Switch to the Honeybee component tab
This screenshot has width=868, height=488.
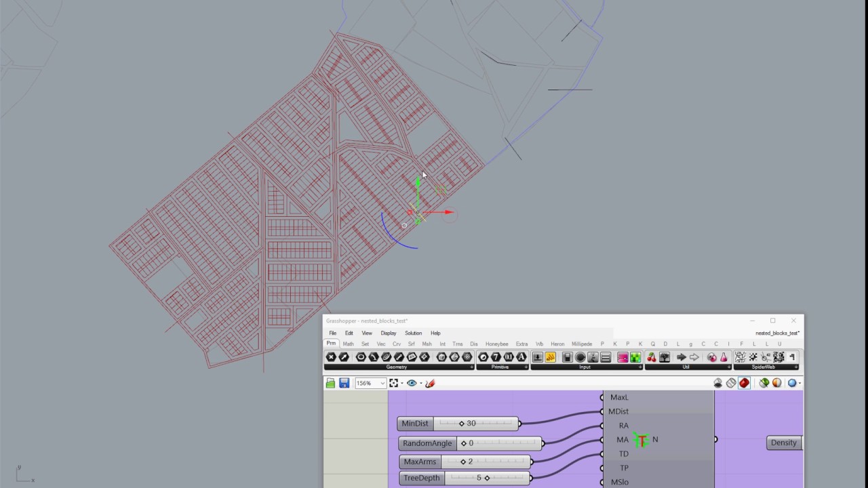(496, 344)
